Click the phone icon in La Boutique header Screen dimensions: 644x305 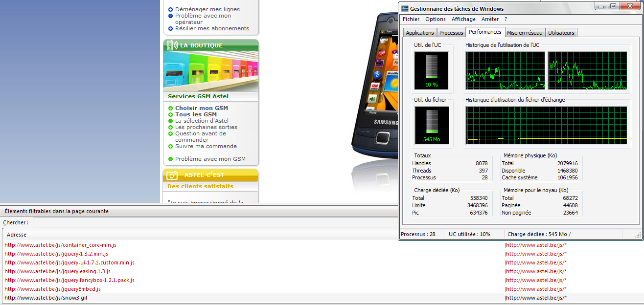click(x=172, y=45)
